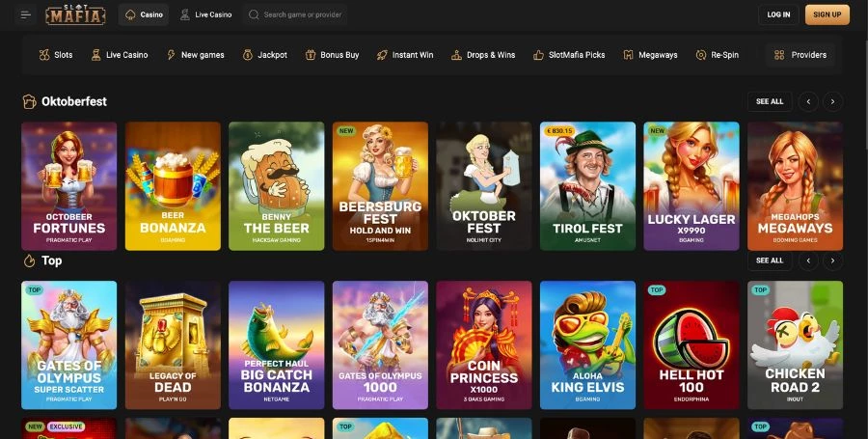Open Legacy of Dead game
The image size is (868, 439).
(x=173, y=344)
